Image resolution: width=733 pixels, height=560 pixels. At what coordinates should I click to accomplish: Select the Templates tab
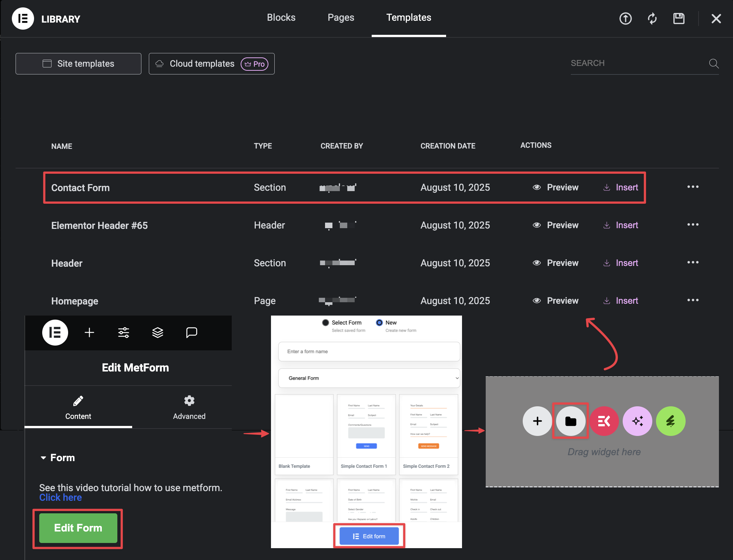[409, 17]
